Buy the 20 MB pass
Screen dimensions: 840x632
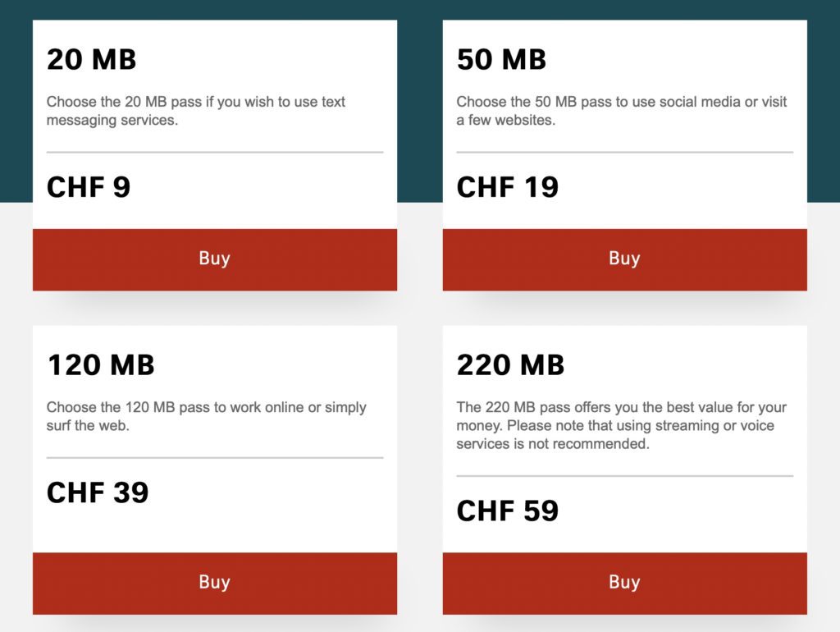(x=214, y=259)
